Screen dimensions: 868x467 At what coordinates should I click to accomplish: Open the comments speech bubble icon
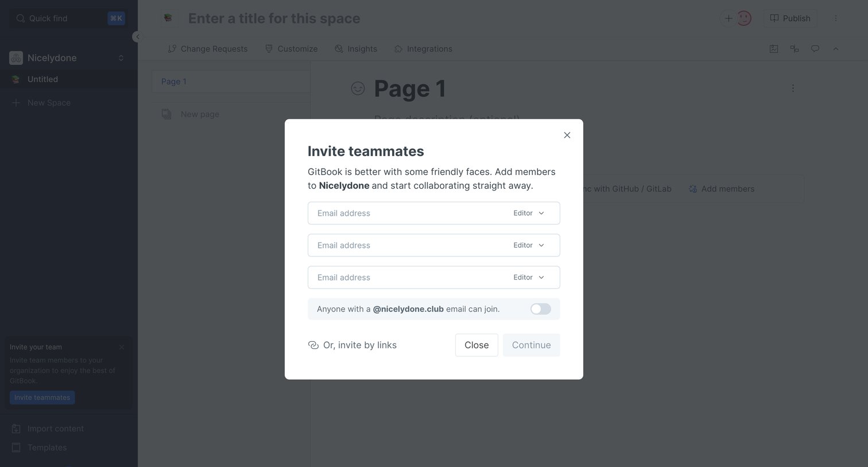(x=815, y=49)
